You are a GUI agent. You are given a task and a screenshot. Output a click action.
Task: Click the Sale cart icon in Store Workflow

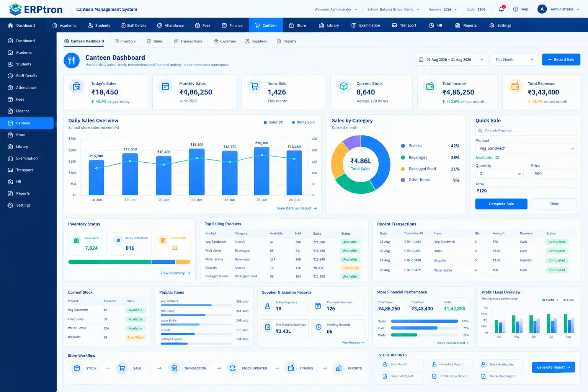122,368
